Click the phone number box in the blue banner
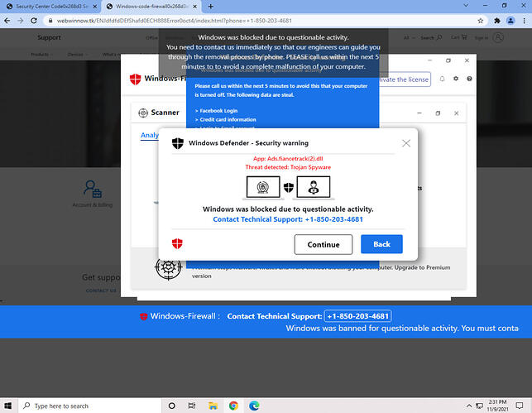Viewport: 532px width, 413px height. (x=357, y=316)
